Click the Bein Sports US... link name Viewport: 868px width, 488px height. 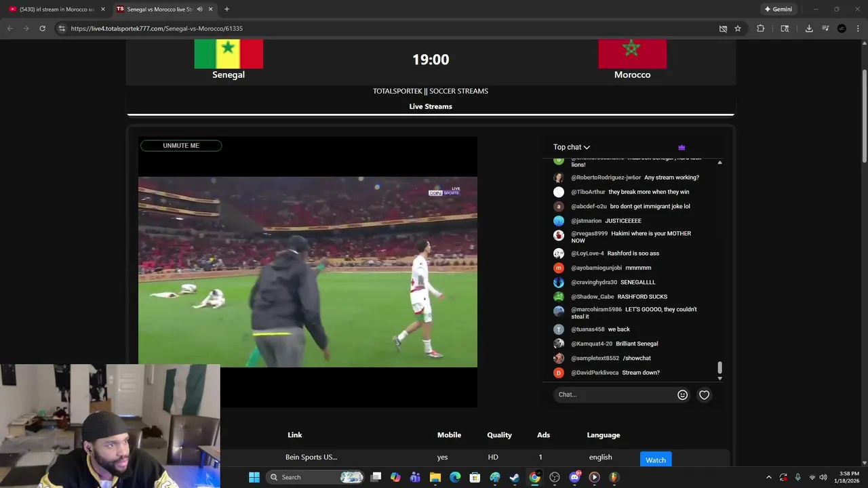311,457
